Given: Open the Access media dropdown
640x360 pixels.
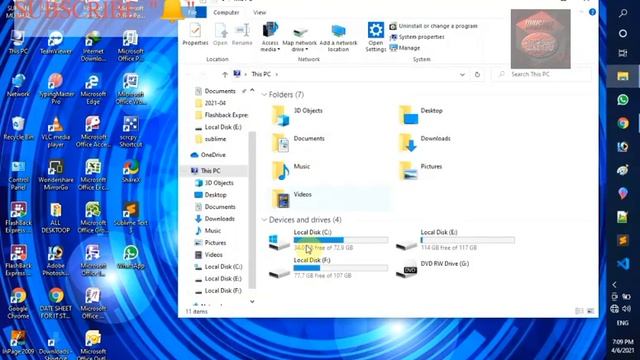Looking at the screenshot, I should click(x=270, y=38).
